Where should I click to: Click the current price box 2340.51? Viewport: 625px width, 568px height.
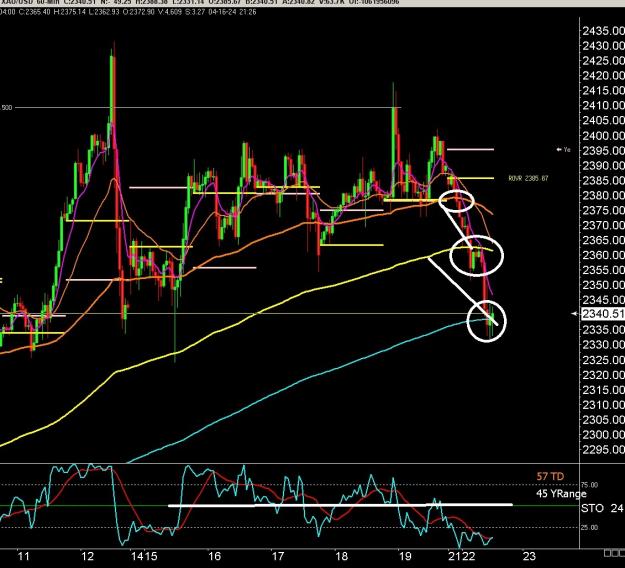(x=603, y=314)
